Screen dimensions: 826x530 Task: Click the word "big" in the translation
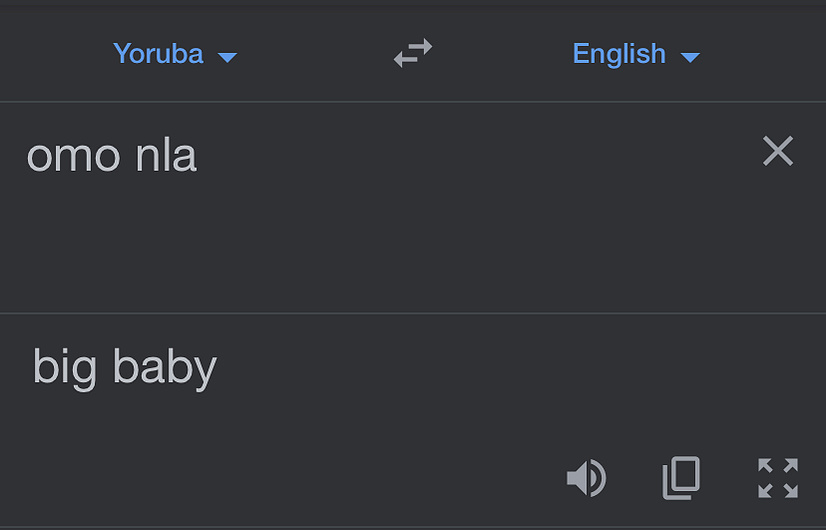(65, 368)
